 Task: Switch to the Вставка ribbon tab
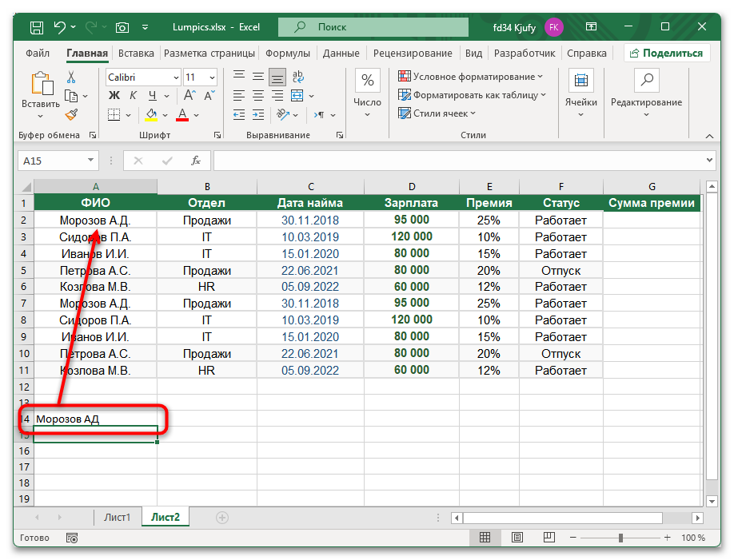135,53
